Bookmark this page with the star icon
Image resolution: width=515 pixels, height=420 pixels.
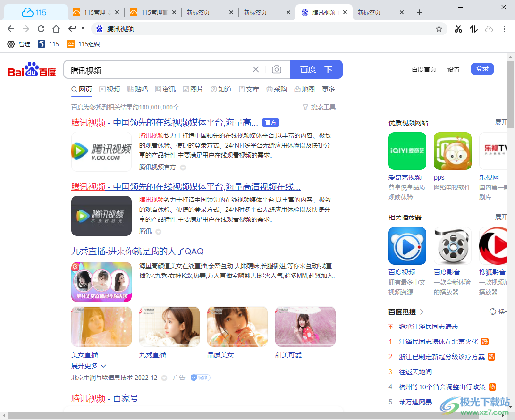439,29
